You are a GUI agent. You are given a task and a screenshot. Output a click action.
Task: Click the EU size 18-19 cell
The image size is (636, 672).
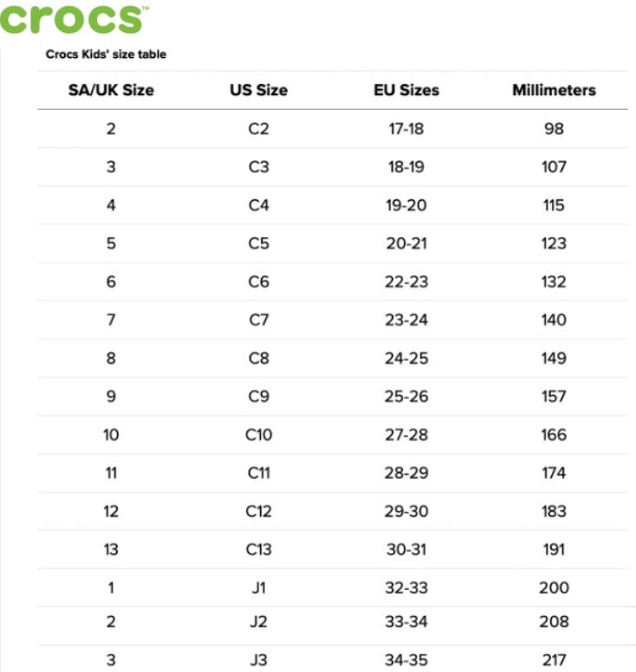406,167
